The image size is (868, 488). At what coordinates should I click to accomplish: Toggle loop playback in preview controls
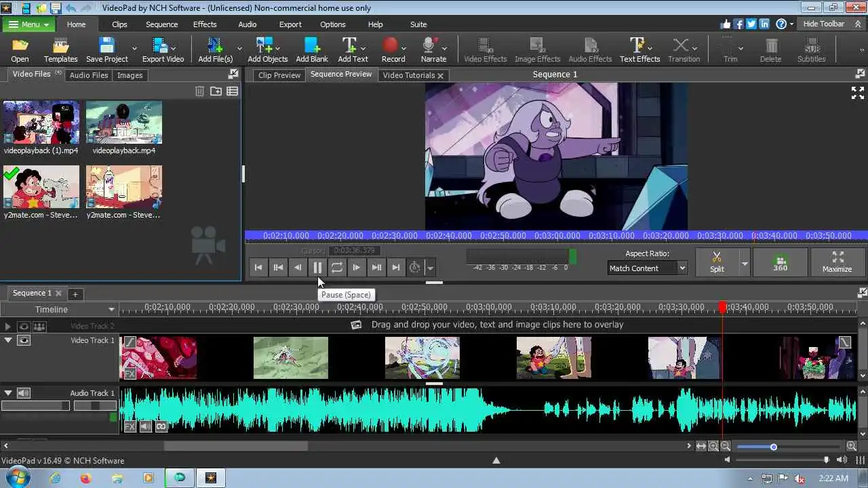[x=337, y=268]
